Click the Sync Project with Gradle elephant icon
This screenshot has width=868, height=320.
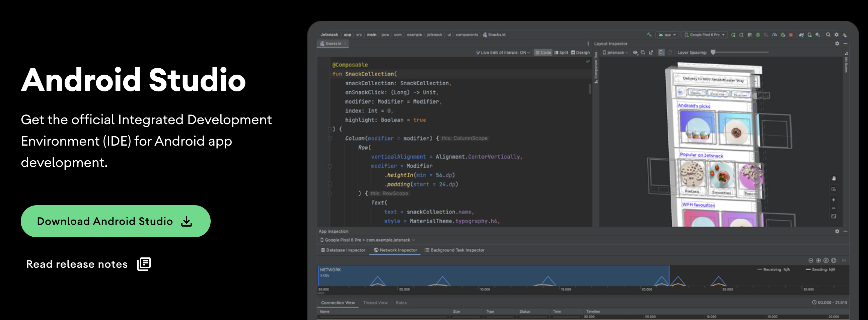(x=802, y=35)
